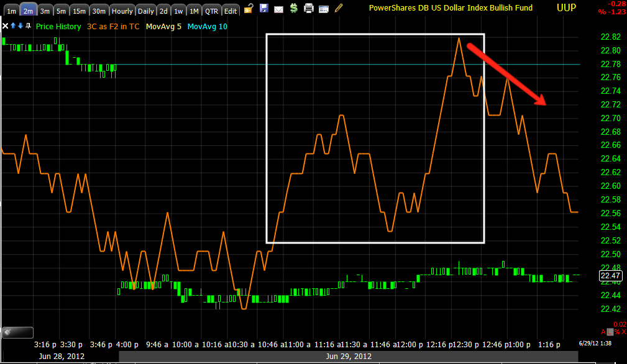Save chart with the floppy disk icon
627x364 pixels.
(263, 8)
